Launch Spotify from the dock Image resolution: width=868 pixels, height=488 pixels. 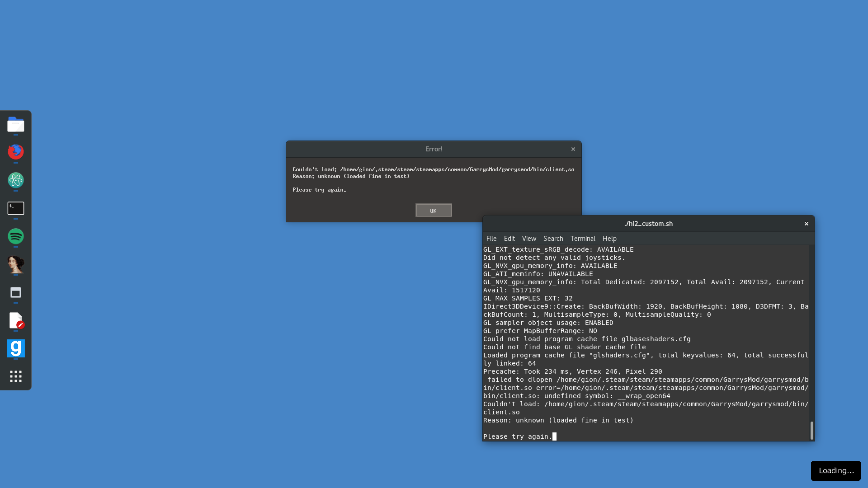tap(16, 236)
